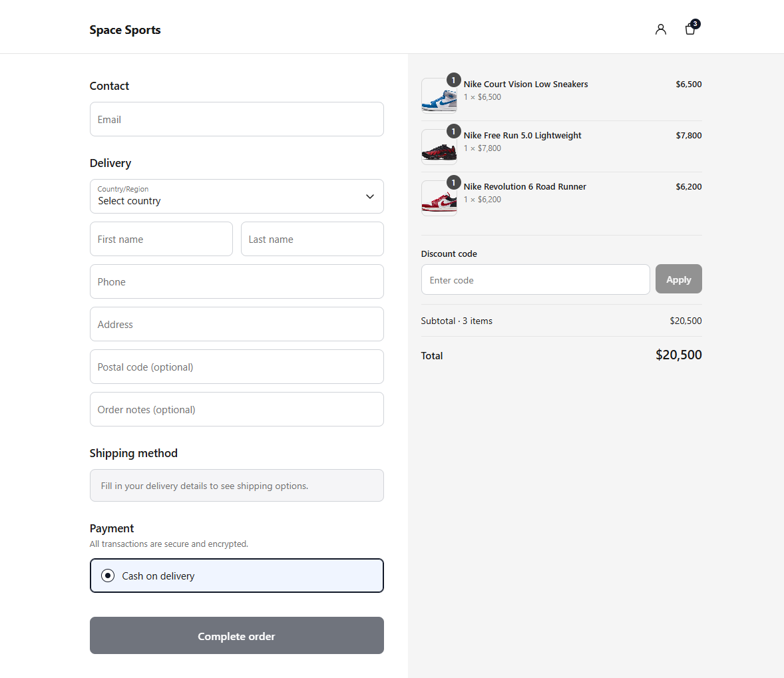Click the Order notes (optional) field
The width and height of the screenshot is (784, 678).
(236, 409)
